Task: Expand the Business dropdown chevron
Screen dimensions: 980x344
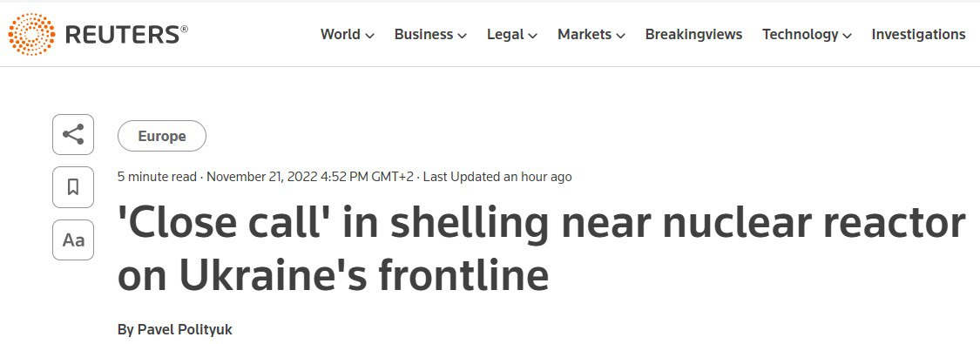Action: pyautogui.click(x=462, y=37)
